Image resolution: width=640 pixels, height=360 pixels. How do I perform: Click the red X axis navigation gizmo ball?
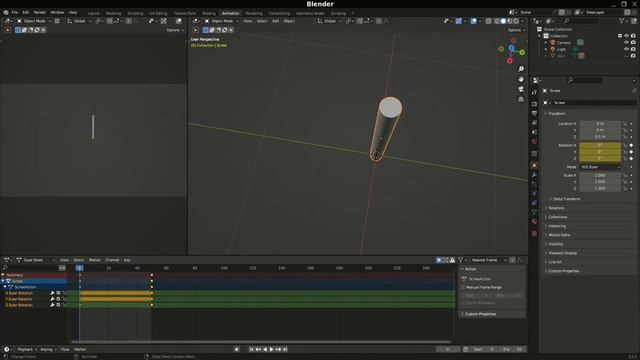509,61
